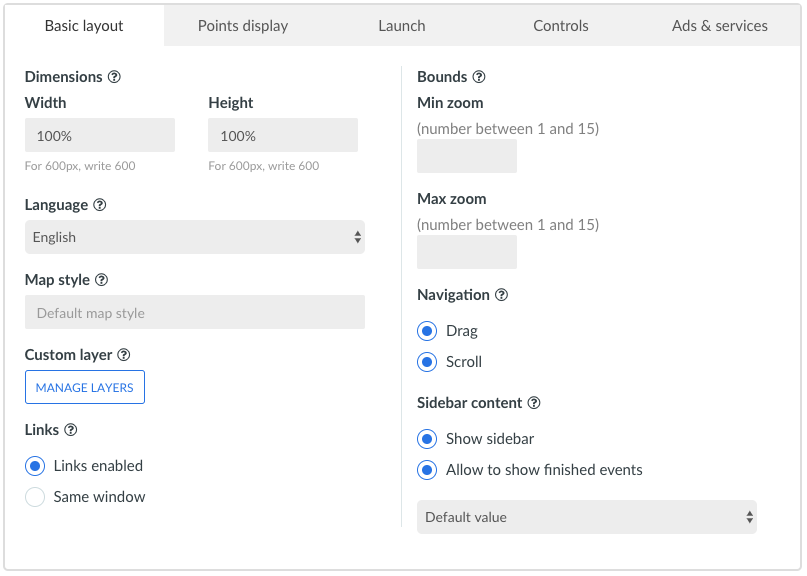Select Show sidebar

(x=429, y=439)
